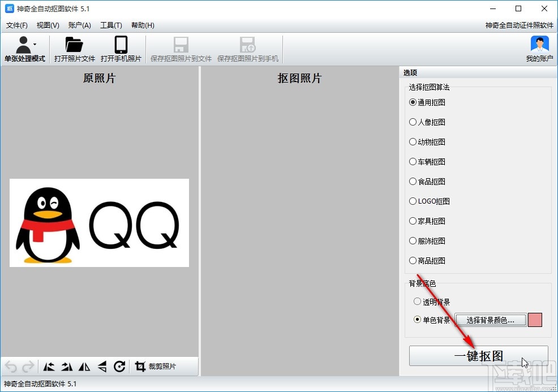Flip photo vertically icon
Viewport: 558px width, 392px height.
pyautogui.click(x=102, y=367)
